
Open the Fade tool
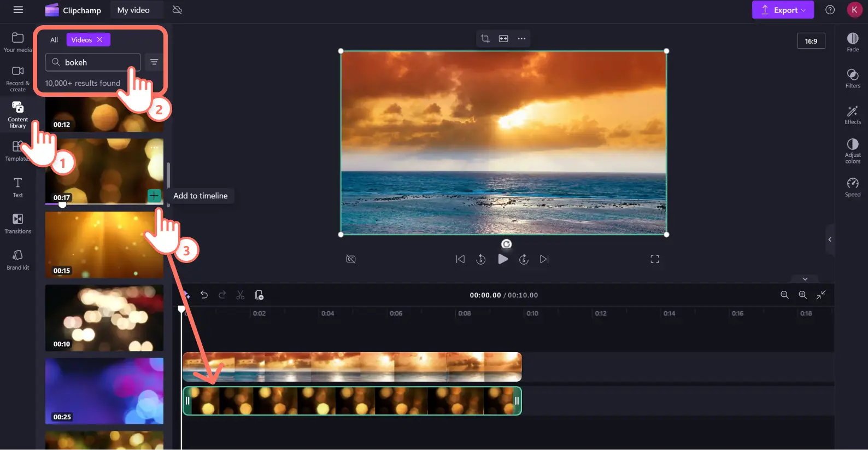pos(853,42)
